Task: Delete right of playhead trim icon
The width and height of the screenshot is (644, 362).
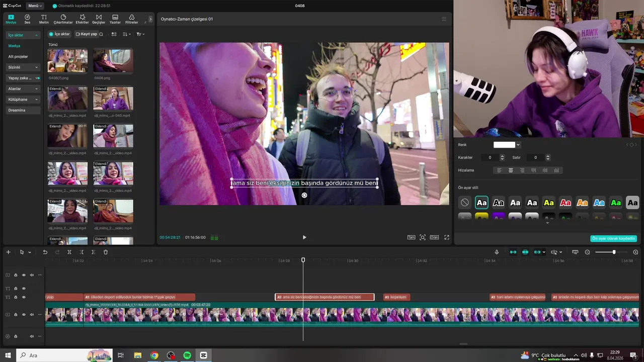Action: (94, 252)
